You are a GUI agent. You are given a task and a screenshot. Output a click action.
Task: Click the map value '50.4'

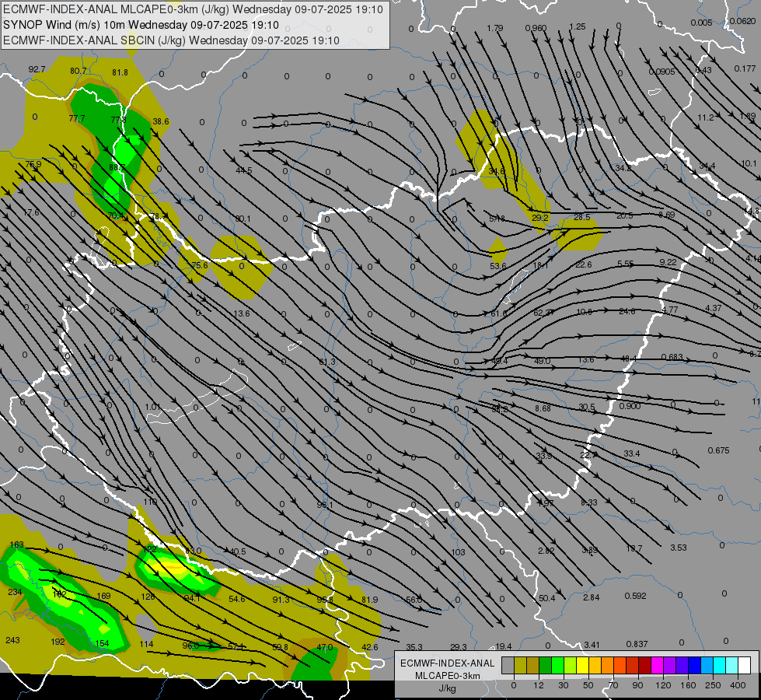pos(547,598)
